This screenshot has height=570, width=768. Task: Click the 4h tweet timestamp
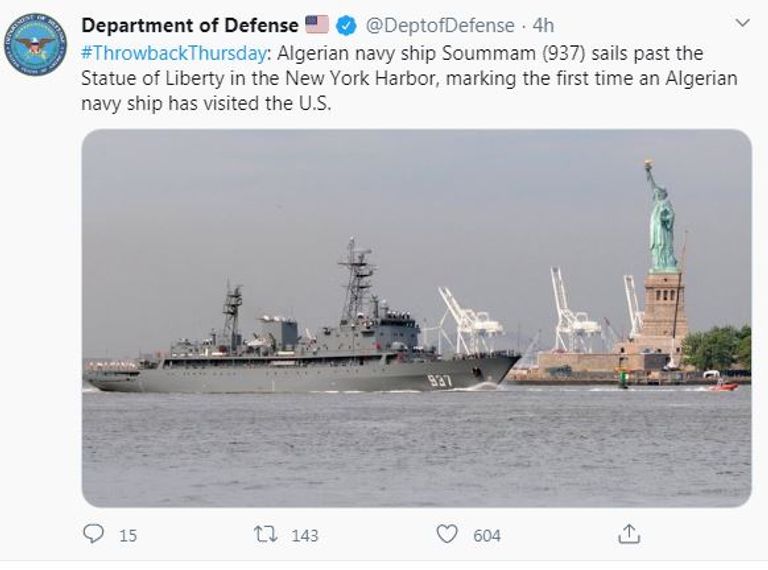pos(544,25)
